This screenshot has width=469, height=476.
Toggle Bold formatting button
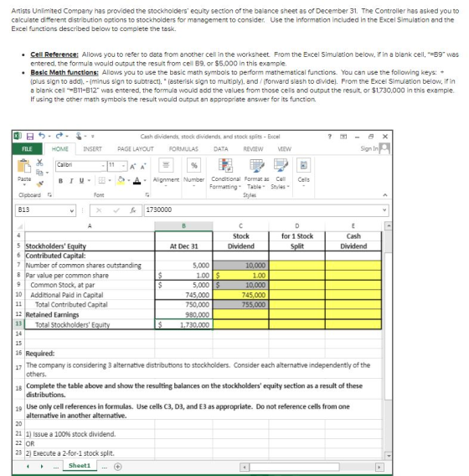coord(60,181)
